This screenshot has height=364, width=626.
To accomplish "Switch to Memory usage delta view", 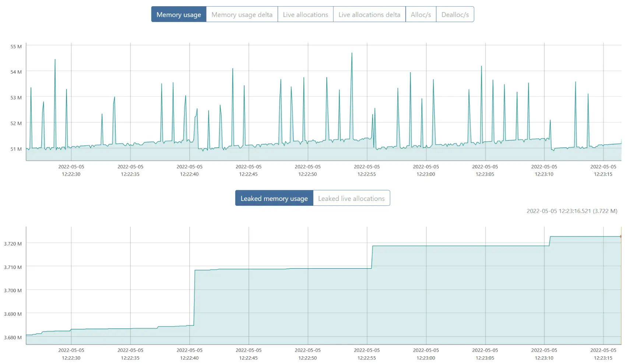I will click(x=242, y=15).
